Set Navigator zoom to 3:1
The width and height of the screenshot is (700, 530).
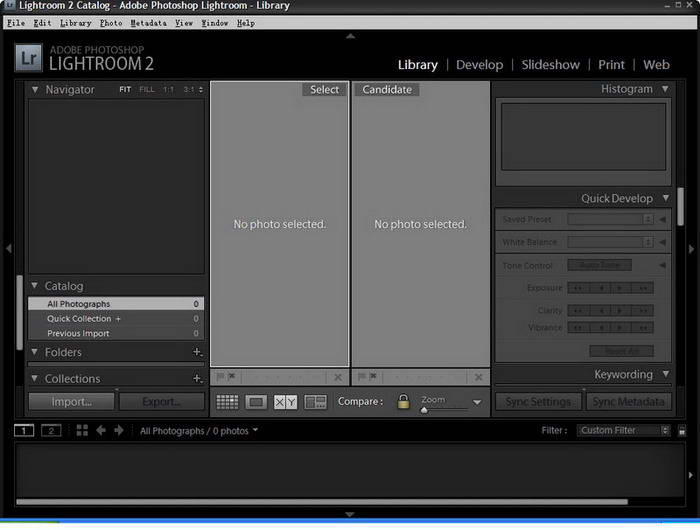(189, 90)
